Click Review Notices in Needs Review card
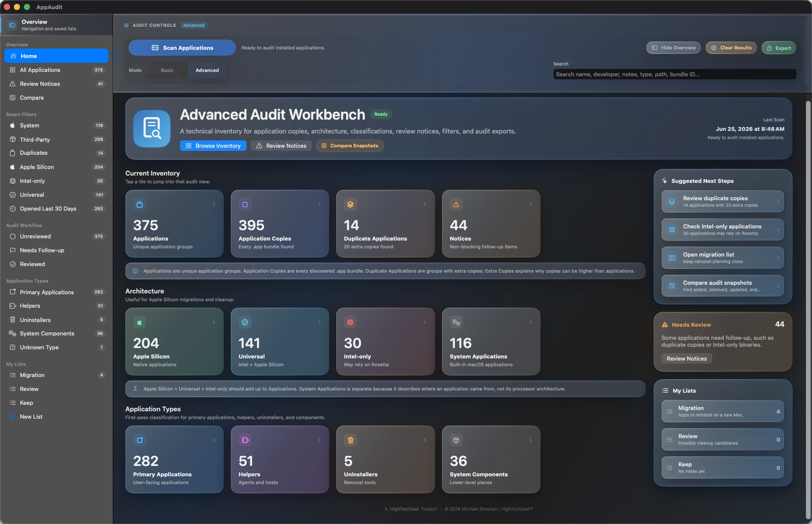 point(687,358)
